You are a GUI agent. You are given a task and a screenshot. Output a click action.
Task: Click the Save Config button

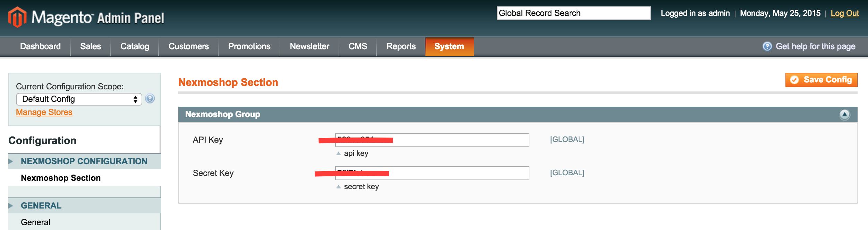(821, 80)
